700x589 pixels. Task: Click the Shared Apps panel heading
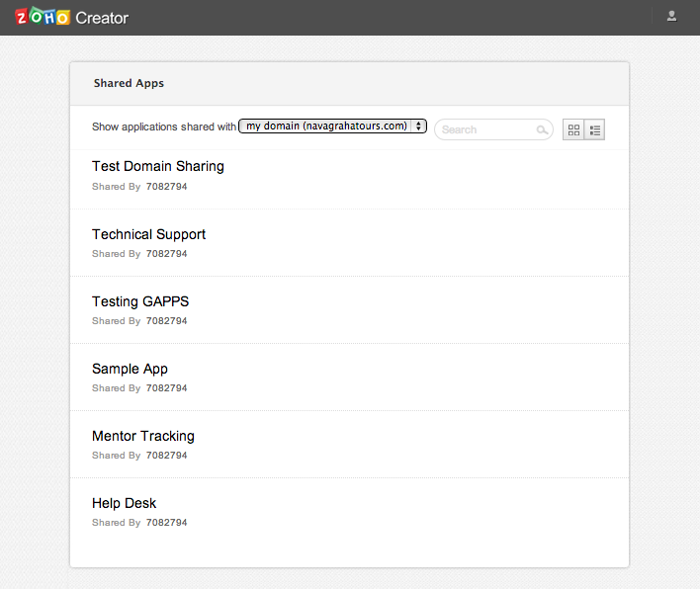pos(129,83)
